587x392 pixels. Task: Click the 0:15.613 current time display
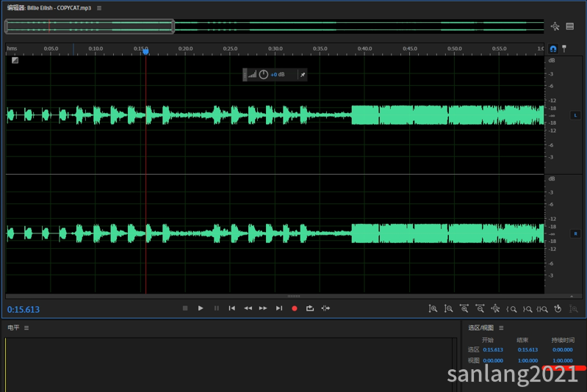24,309
